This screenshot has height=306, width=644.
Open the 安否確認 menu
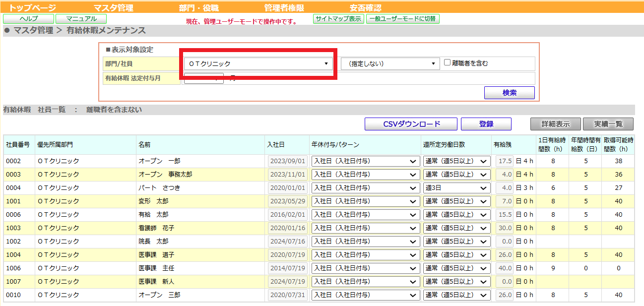366,8
